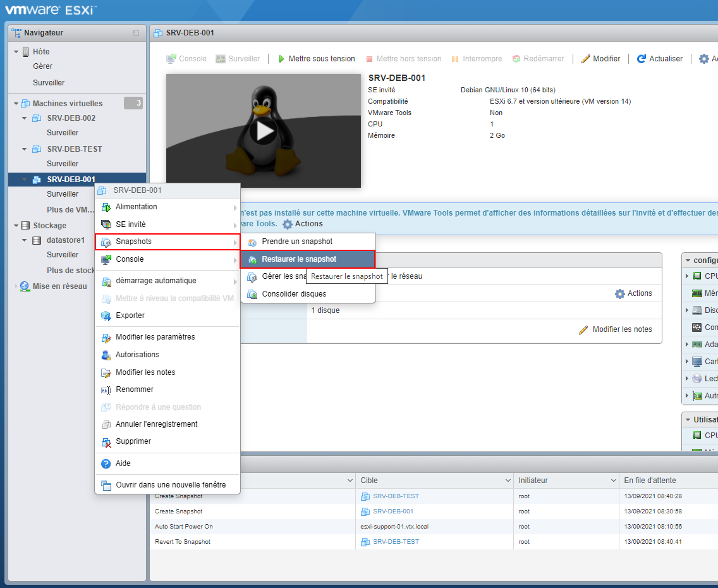Click the Consolider disques icon

(x=252, y=294)
